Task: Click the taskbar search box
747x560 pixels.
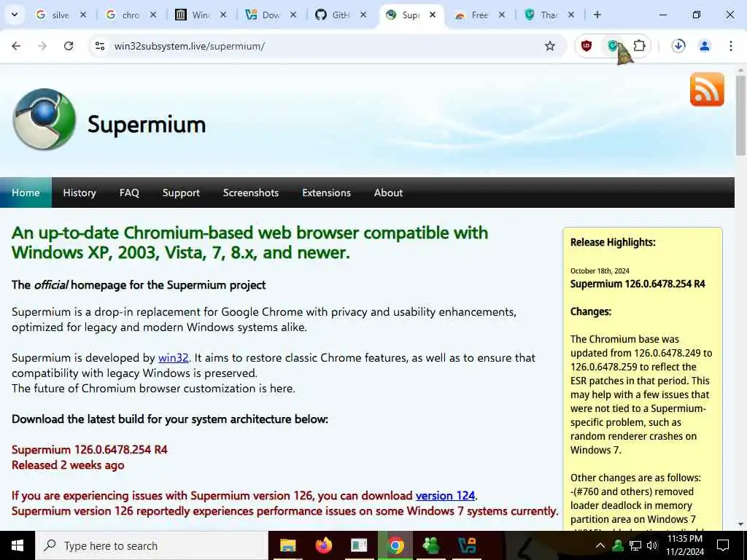Action: [x=152, y=545]
